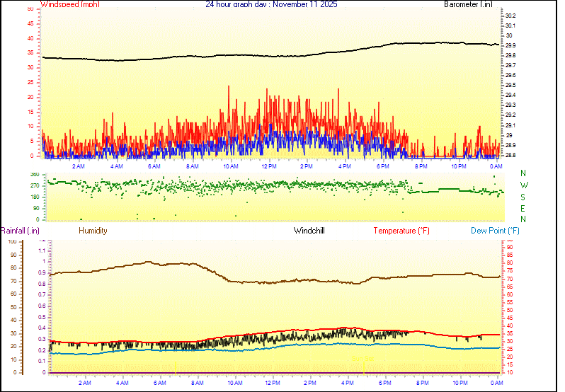The height and width of the screenshot is (392, 565).
Task: Click the 30.2 value on barometer scale
Action: 510,16
